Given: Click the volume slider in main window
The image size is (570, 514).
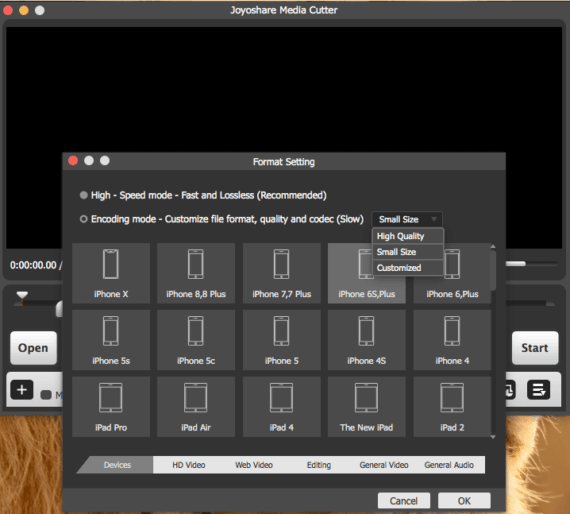Looking at the screenshot, I should [x=532, y=264].
